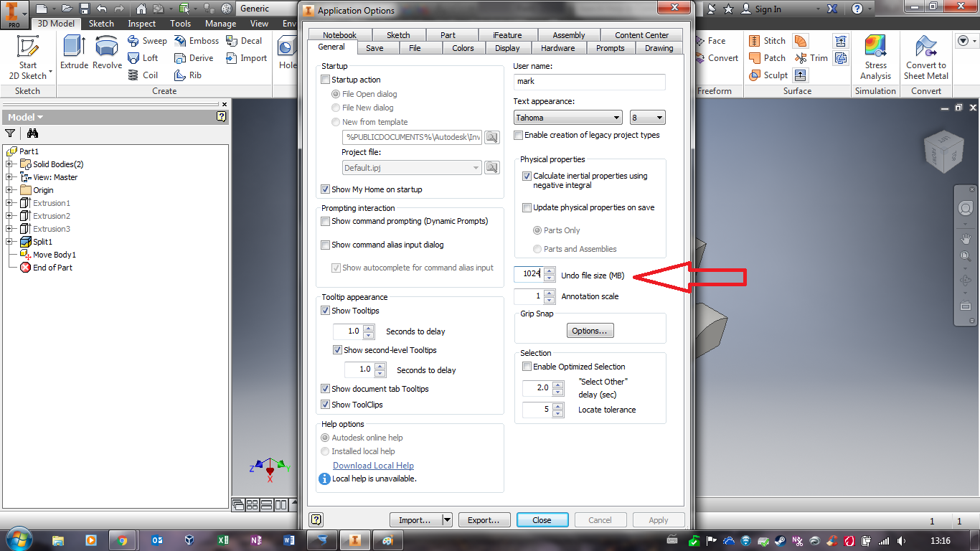Screen dimensions: 980x551
Task: Select the Revolve tool
Action: tap(107, 52)
